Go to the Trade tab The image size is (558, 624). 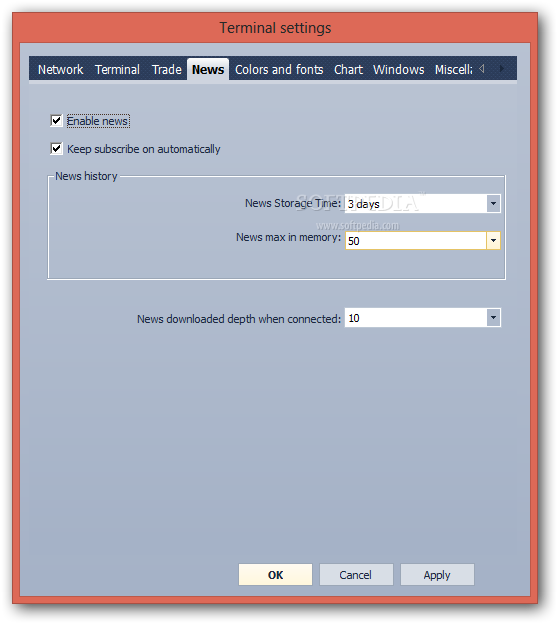pos(167,70)
